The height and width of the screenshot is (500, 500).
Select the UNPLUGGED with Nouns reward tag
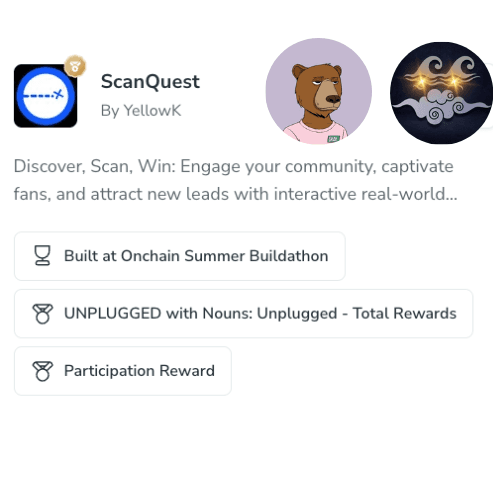pyautogui.click(x=243, y=314)
